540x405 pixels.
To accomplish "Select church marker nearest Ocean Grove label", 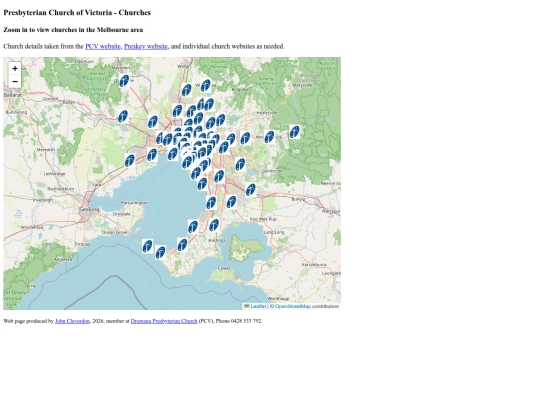I will pos(147,247).
